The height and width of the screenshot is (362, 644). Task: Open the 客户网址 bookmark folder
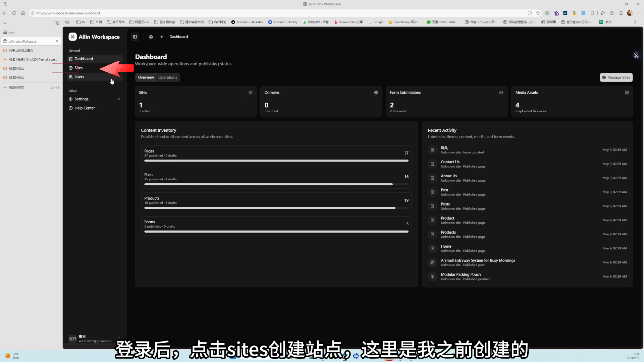click(217, 22)
